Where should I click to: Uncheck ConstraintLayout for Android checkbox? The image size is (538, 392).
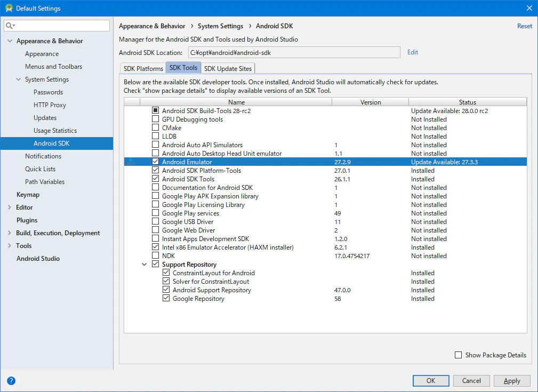pyautogui.click(x=166, y=273)
